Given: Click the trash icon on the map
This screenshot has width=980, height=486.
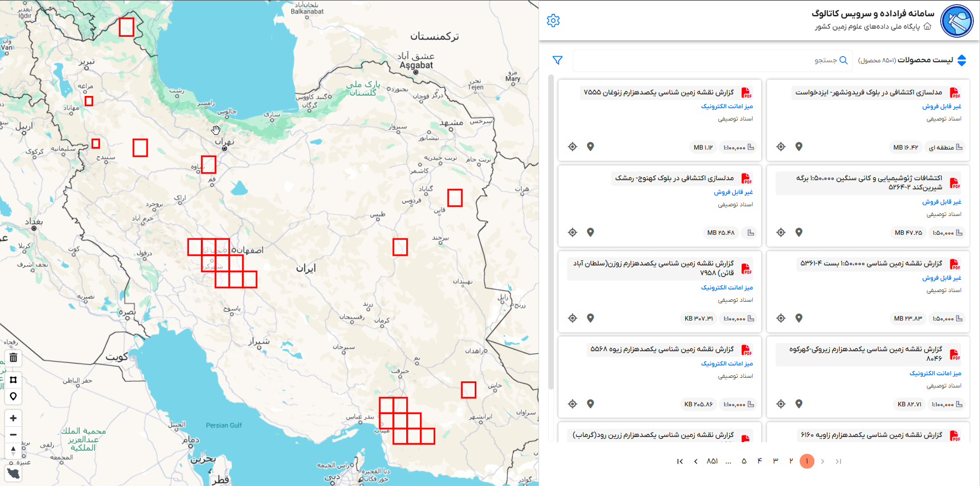Looking at the screenshot, I should (x=13, y=358).
